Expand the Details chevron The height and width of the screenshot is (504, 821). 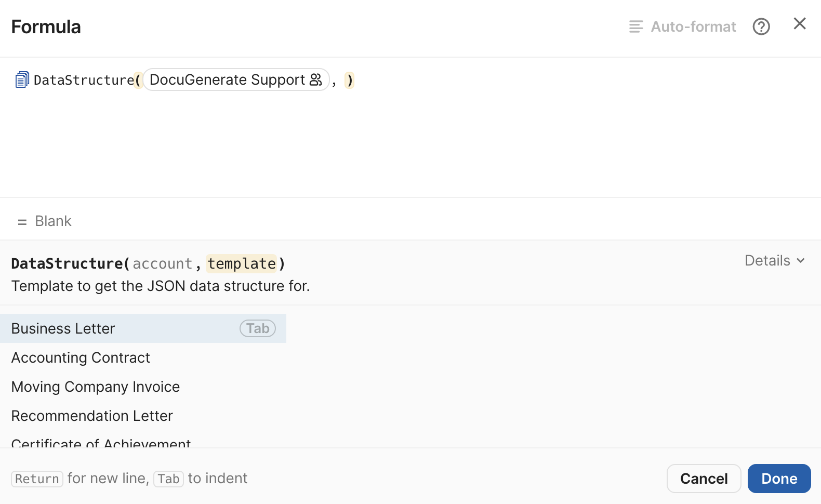tap(801, 261)
